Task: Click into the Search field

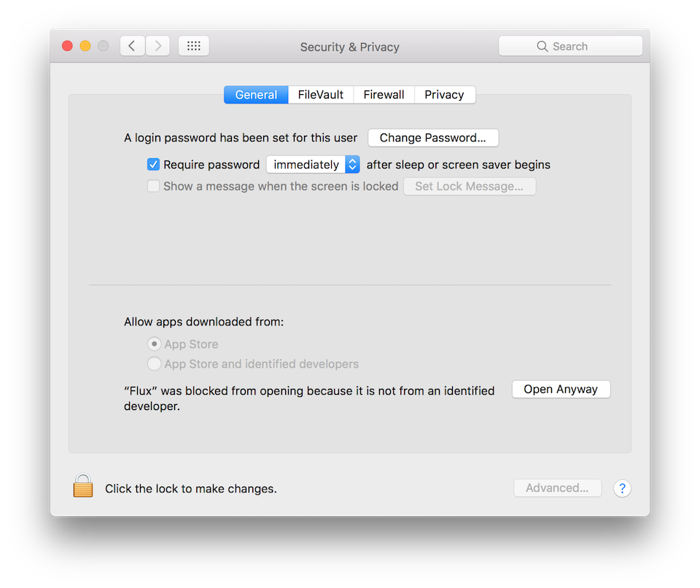Action: pyautogui.click(x=570, y=46)
